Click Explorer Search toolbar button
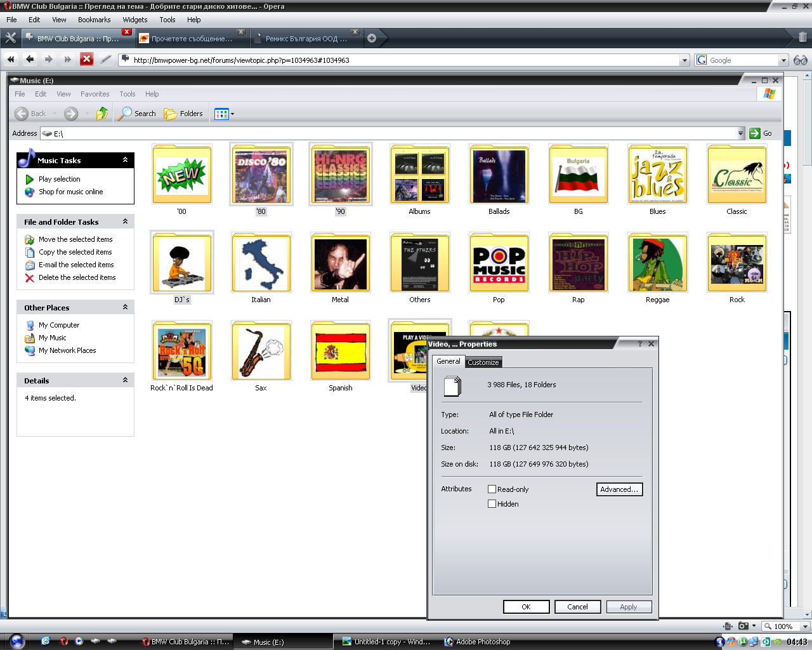Screen dimensions: 812x650 (x=137, y=114)
